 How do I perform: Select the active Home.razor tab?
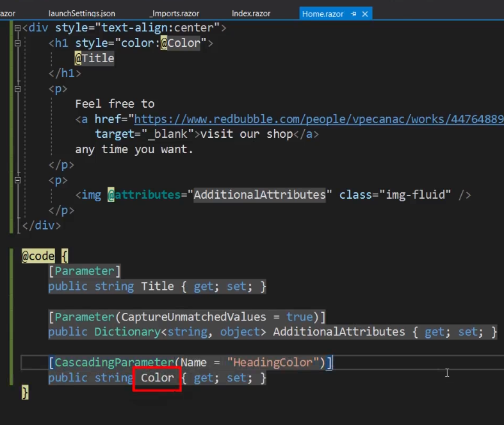pos(322,14)
